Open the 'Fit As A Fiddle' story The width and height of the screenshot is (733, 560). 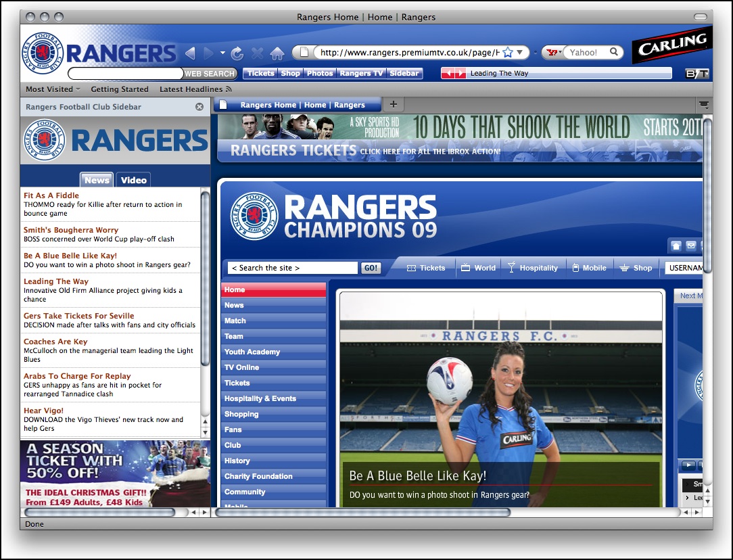coord(51,195)
